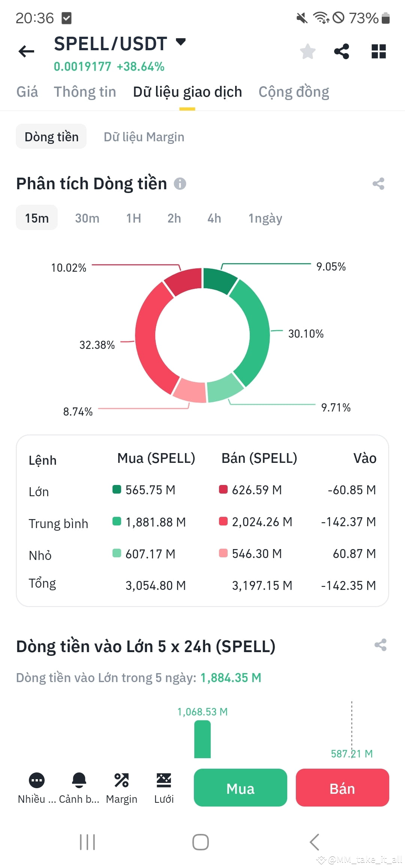Switch data view to Dữ liệu Margin

click(x=144, y=136)
